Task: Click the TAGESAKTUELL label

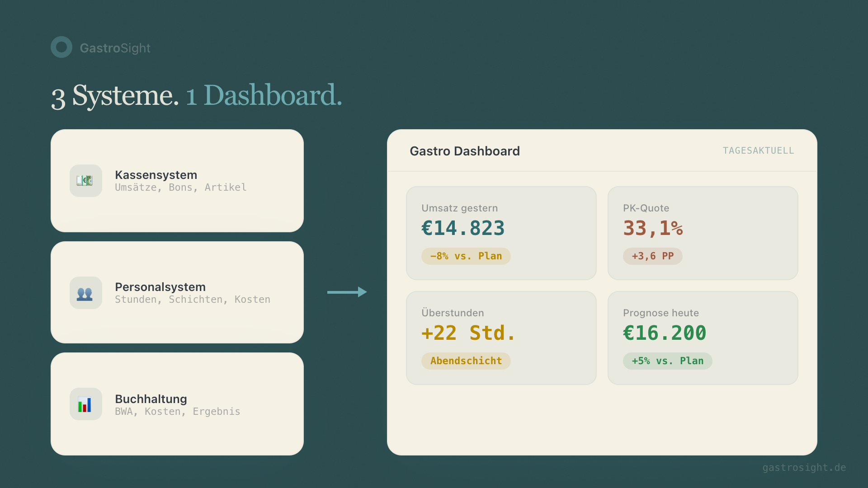Action: pyautogui.click(x=758, y=150)
